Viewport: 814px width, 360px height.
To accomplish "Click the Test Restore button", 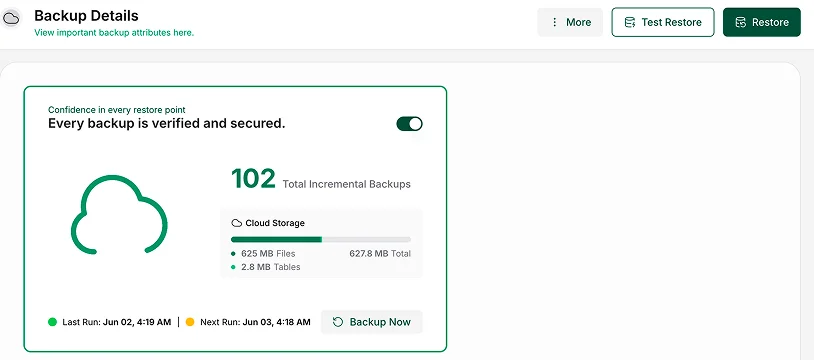I will tap(663, 22).
